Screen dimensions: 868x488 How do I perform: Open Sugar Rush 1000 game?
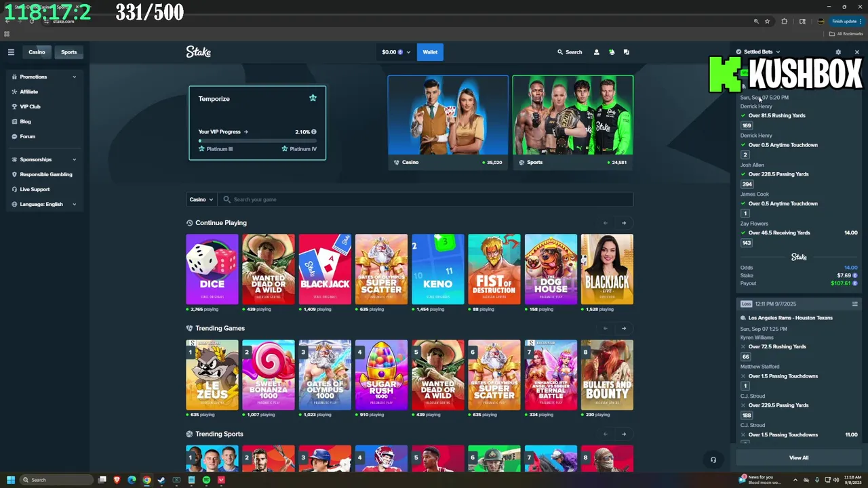point(381,375)
